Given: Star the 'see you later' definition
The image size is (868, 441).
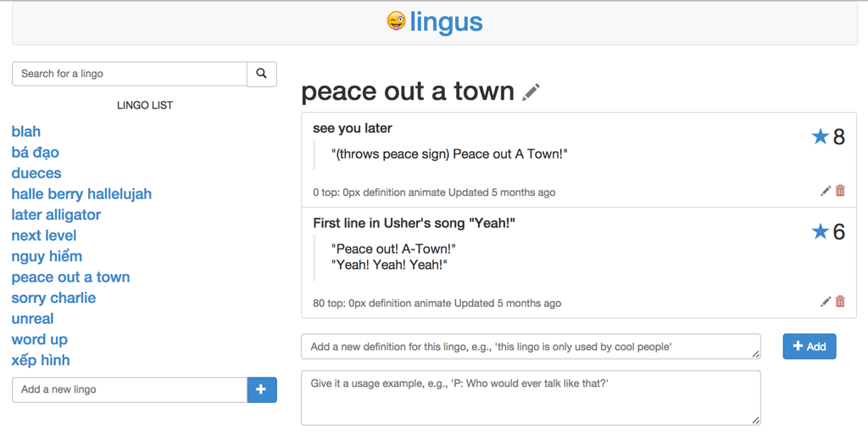Looking at the screenshot, I should [x=820, y=136].
